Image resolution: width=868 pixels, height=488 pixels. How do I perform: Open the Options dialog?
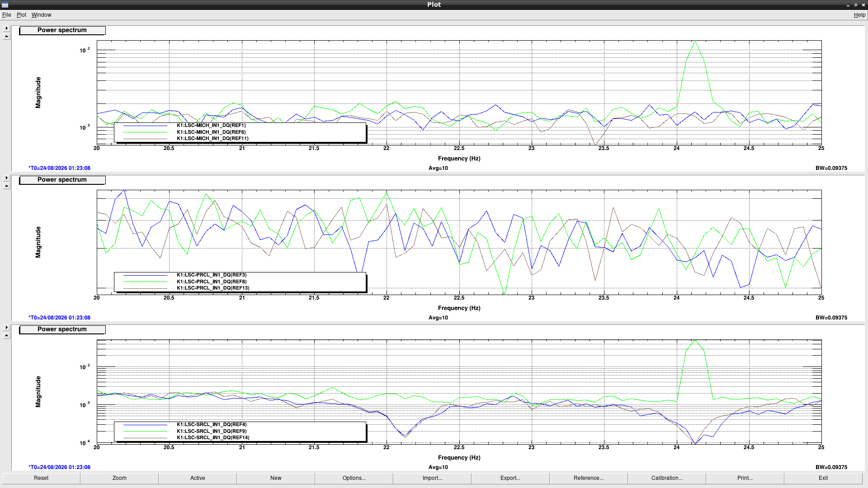coord(354,478)
